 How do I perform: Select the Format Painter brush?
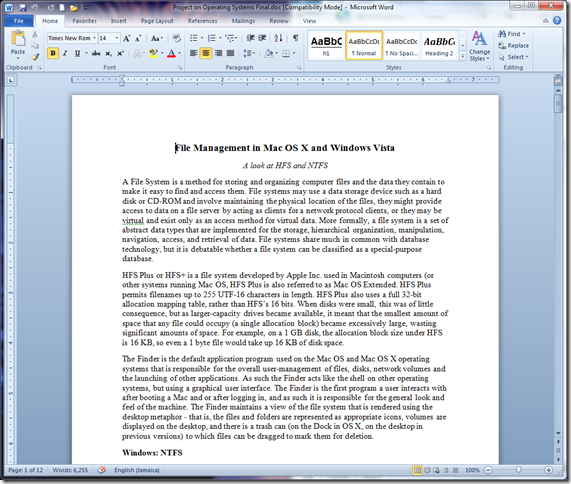[x=35, y=56]
